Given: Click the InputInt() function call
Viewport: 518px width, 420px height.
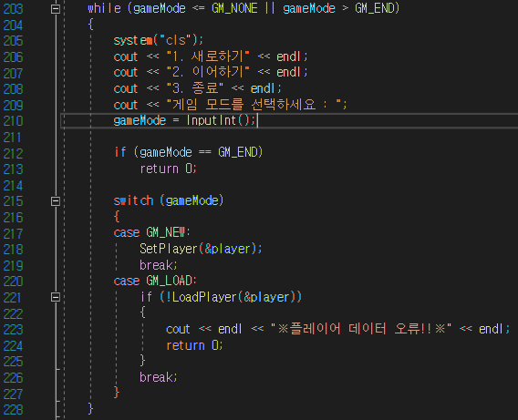Looking at the screenshot, I should coord(219,120).
